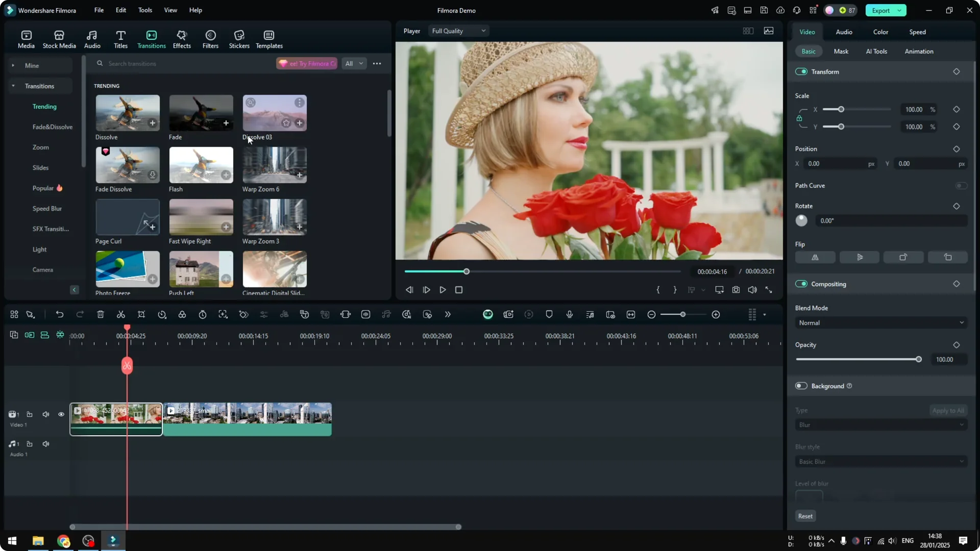Enable the Compositing section
The width and height of the screenshot is (980, 551).
tap(801, 284)
